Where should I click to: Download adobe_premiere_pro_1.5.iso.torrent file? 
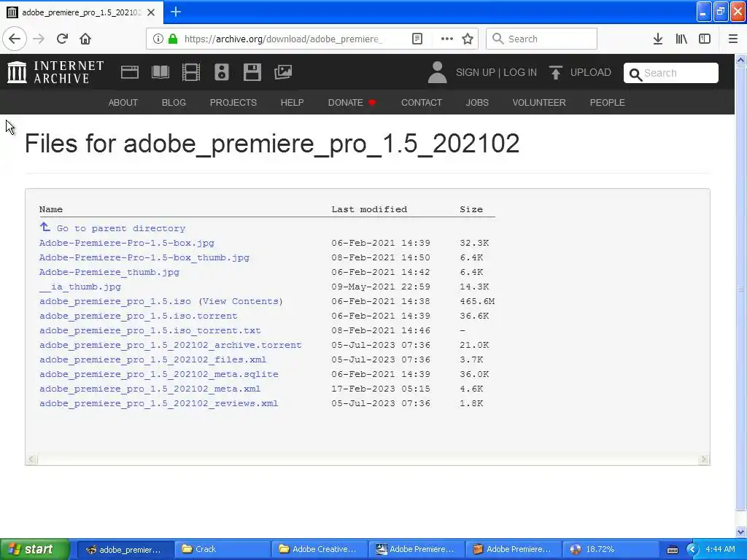[x=138, y=316]
